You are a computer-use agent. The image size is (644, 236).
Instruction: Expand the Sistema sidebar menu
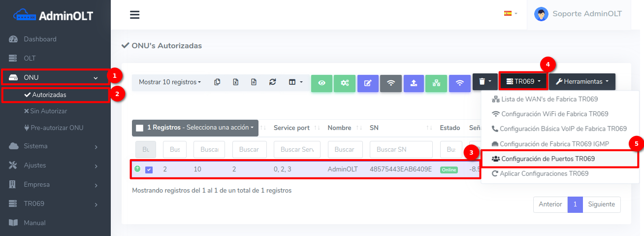(x=55, y=146)
